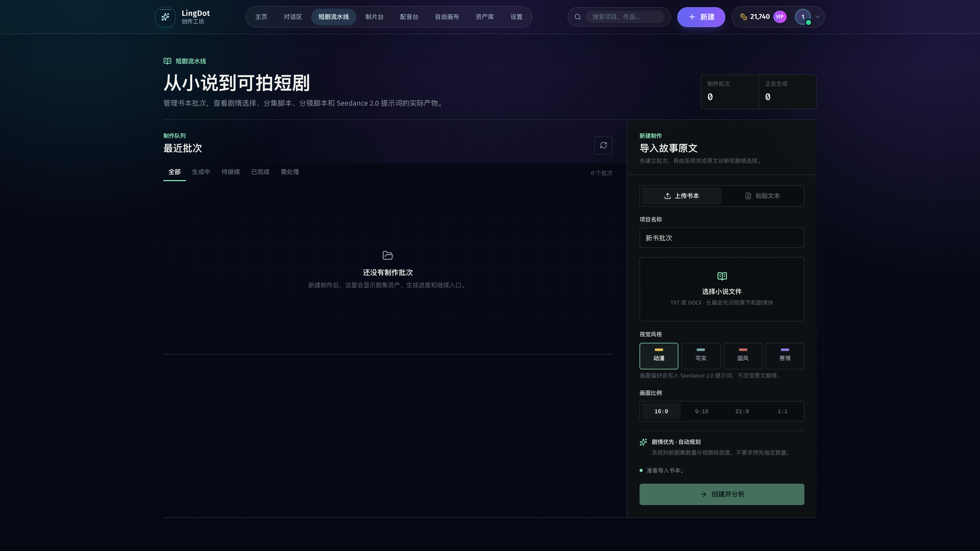Choose the 写实 visual style

click(701, 356)
